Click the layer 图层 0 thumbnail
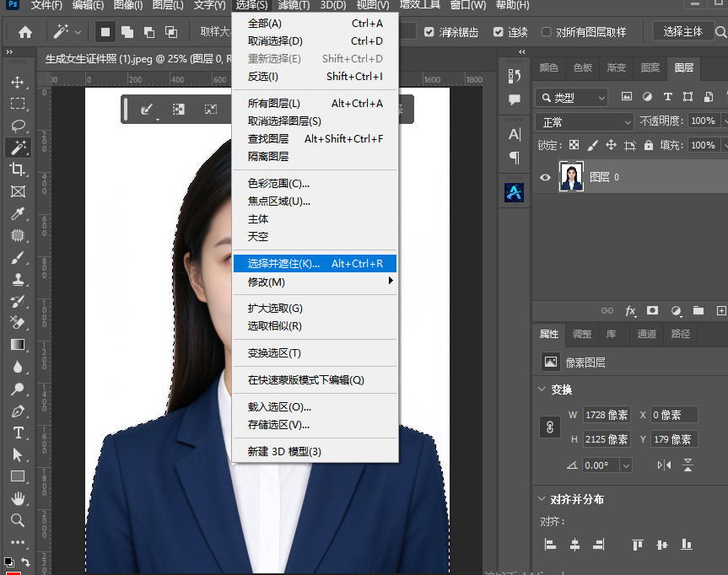728x575 pixels. (571, 176)
